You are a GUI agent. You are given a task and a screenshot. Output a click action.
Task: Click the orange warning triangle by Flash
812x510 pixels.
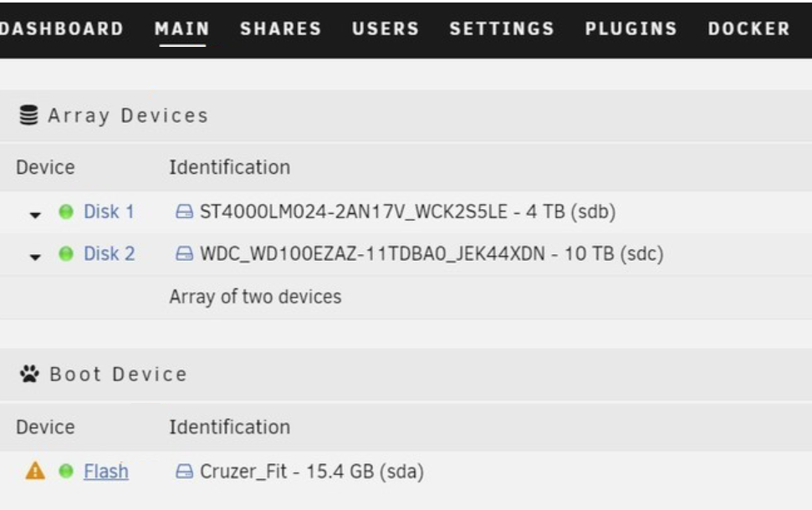tap(35, 472)
